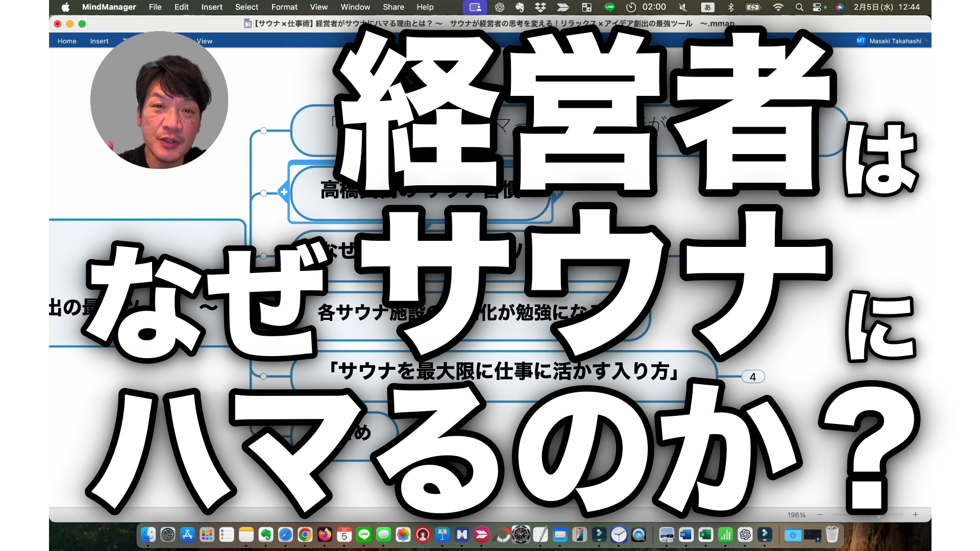Click the ChatGPT menu bar icon

[500, 7]
